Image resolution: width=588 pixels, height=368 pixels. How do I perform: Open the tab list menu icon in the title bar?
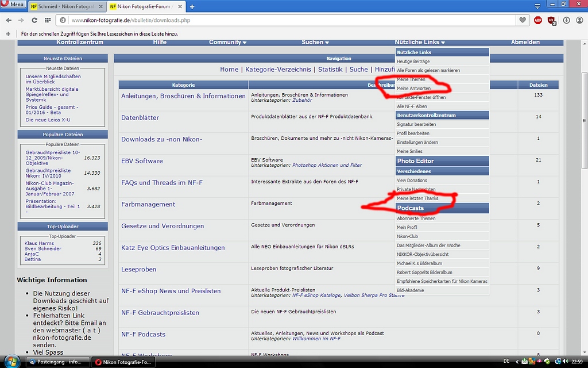[x=537, y=6]
